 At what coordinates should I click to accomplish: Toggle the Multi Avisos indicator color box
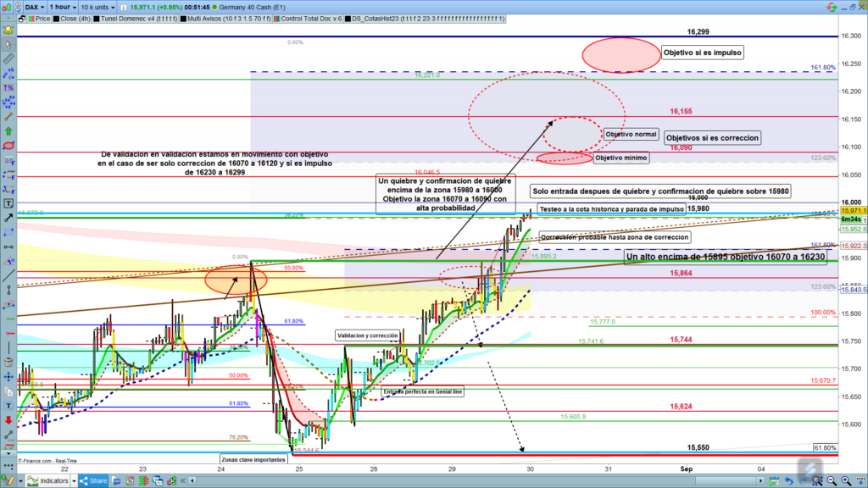(182, 17)
